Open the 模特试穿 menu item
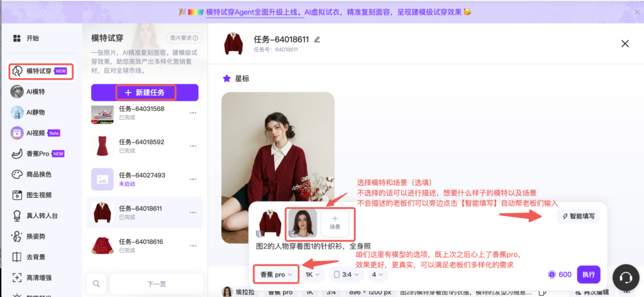 click(x=41, y=71)
